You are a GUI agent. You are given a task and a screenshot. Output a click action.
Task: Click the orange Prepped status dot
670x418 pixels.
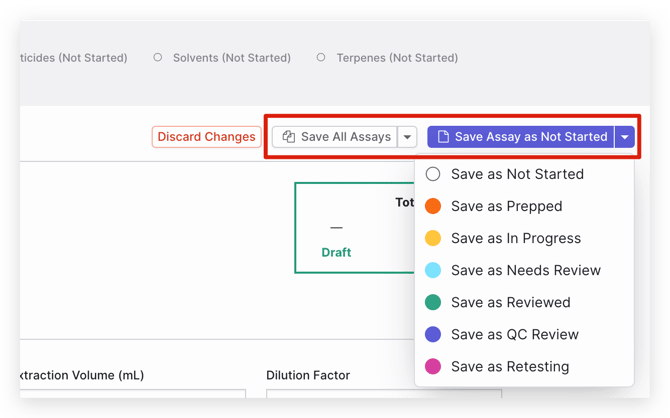click(x=433, y=206)
